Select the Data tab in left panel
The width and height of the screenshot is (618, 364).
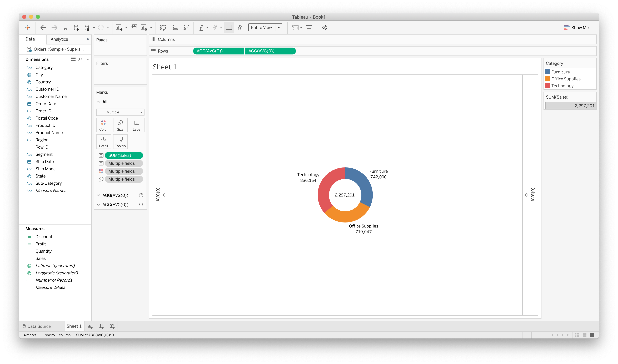(x=30, y=39)
